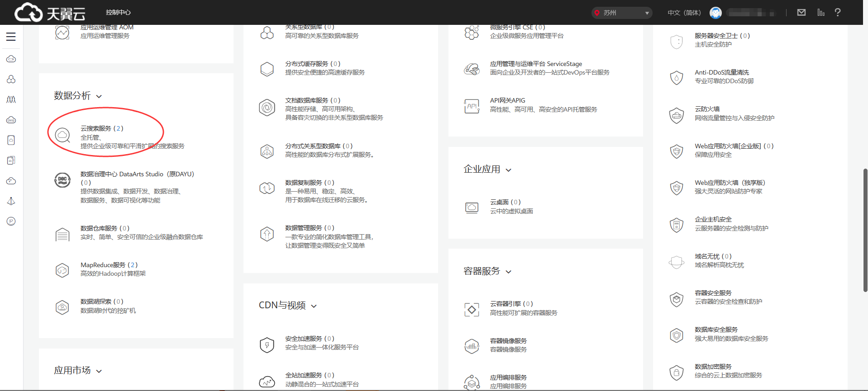Click the triple-wave icon in left sidebar
This screenshot has width=868, height=391.
tap(11, 99)
